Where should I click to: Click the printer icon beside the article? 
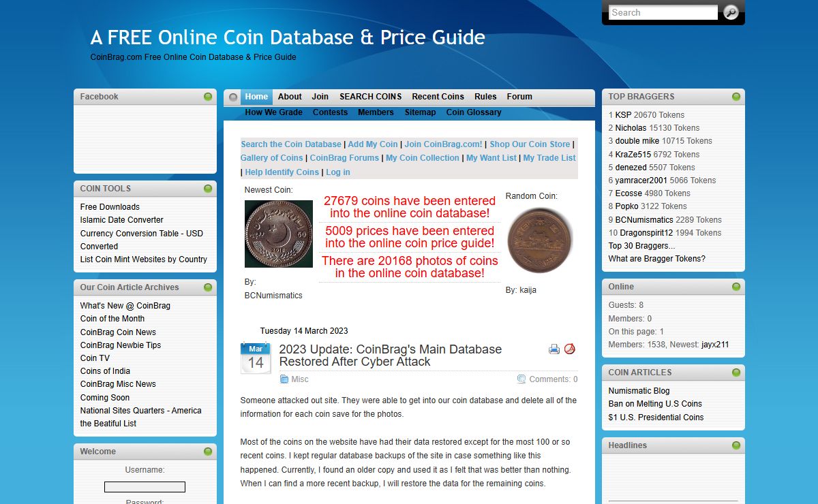(x=554, y=349)
